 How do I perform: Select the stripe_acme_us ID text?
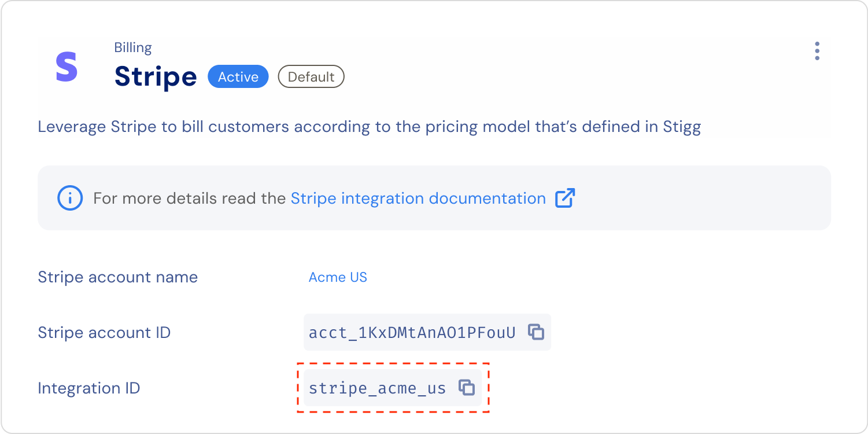(378, 388)
